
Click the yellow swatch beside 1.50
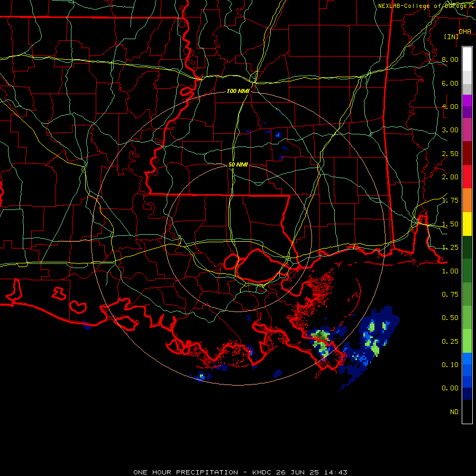pos(467,224)
